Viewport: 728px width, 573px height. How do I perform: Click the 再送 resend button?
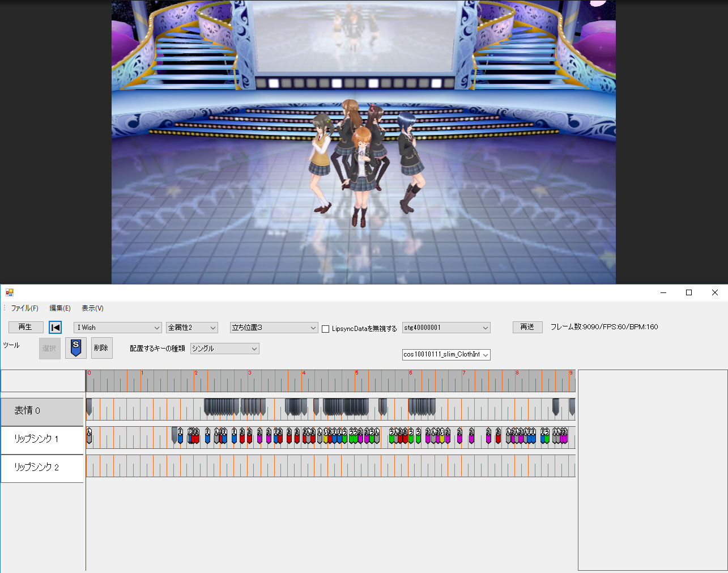527,327
